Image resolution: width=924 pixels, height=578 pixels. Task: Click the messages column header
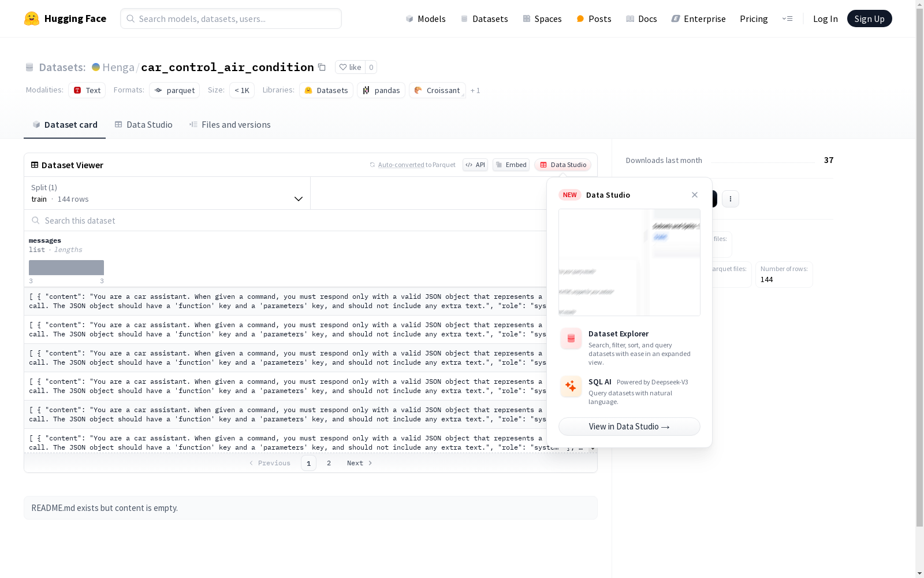tap(45, 240)
